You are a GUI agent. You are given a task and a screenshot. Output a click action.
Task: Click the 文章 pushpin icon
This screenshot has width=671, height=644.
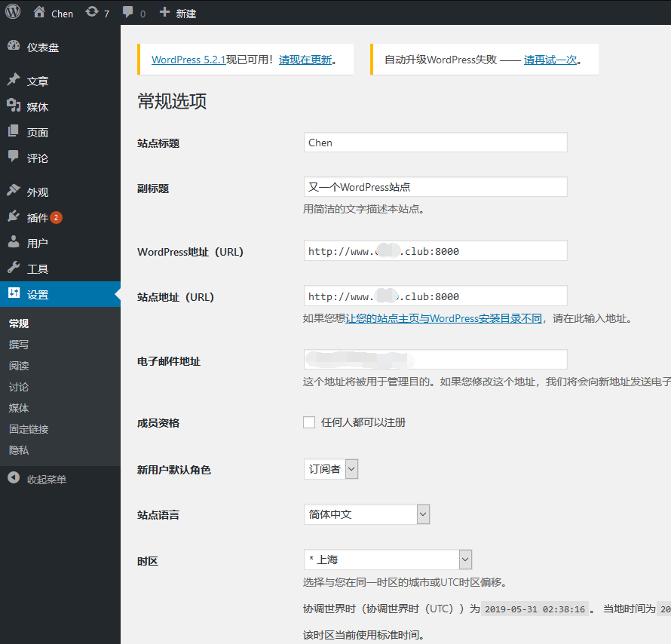coord(14,80)
